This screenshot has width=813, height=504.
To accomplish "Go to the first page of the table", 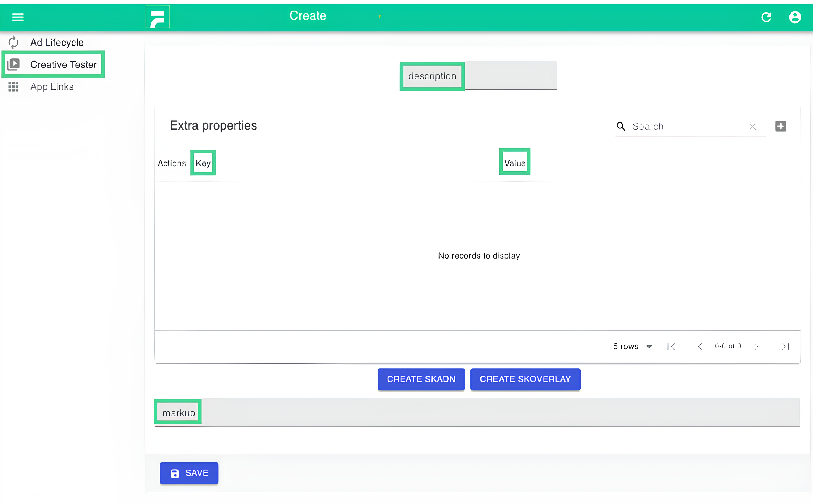I will pos(671,347).
